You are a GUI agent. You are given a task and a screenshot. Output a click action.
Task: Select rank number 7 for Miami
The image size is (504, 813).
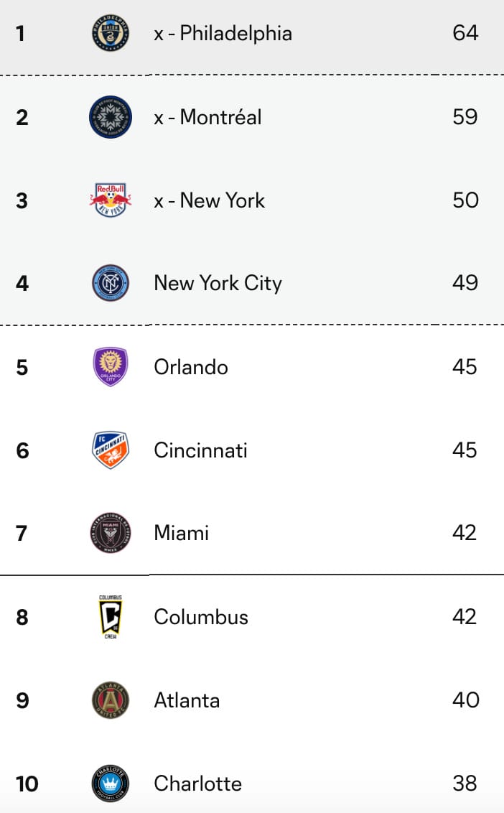pyautogui.click(x=22, y=534)
